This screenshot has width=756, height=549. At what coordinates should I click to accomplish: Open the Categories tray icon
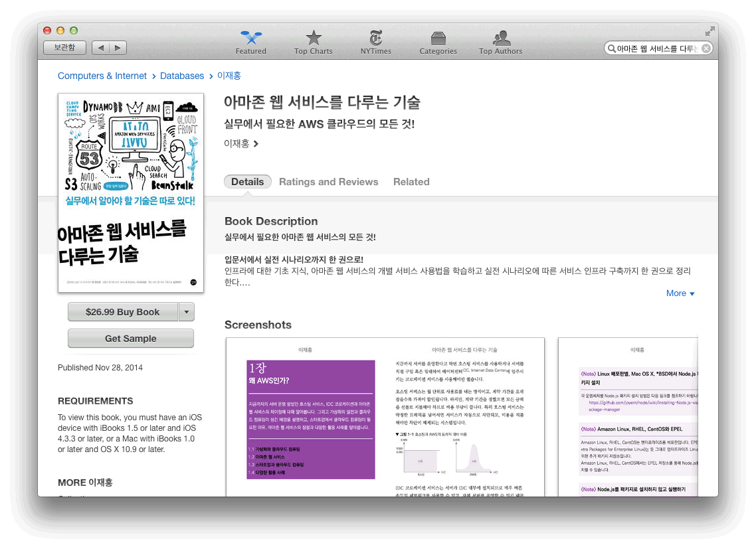pos(438,39)
